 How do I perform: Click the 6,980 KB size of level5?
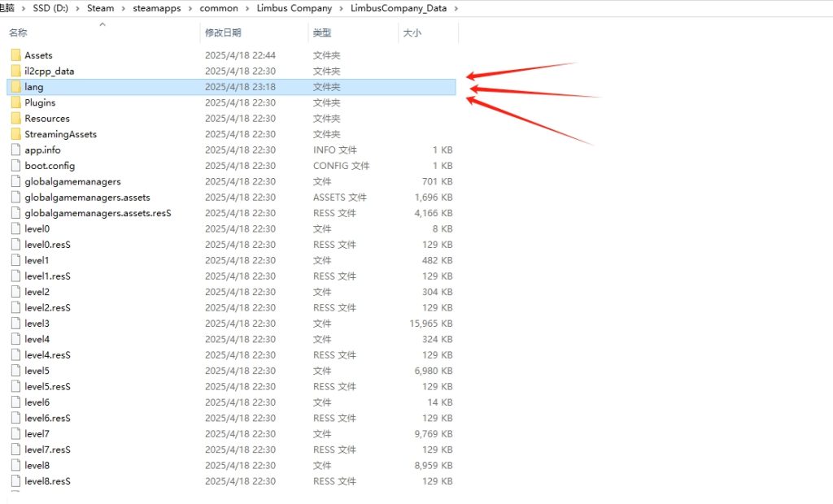pos(434,371)
